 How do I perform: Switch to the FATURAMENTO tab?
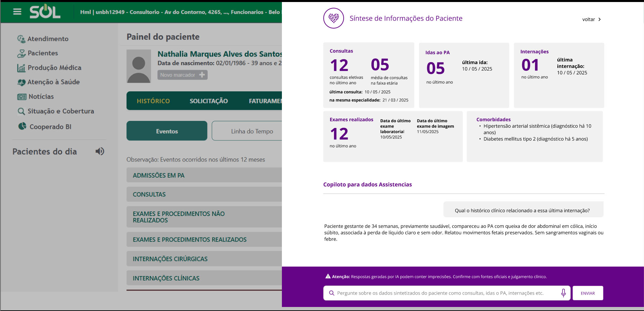click(x=265, y=101)
